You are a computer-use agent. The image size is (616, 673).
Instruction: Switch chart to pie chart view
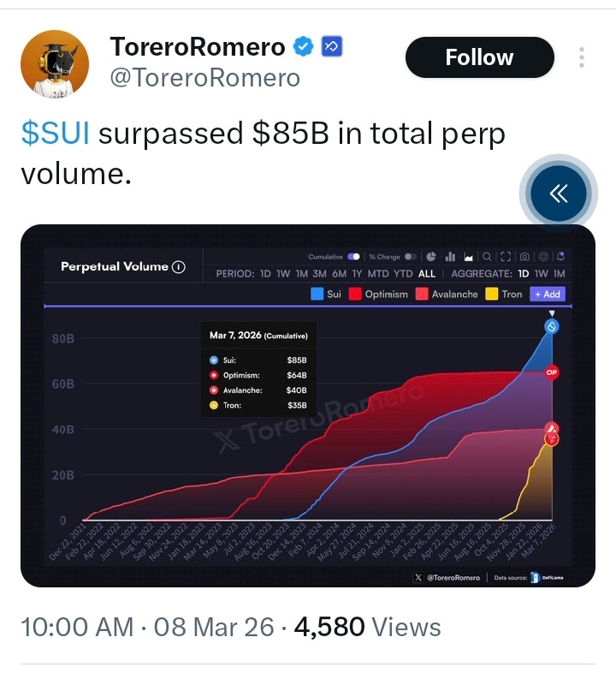pyautogui.click(x=431, y=256)
